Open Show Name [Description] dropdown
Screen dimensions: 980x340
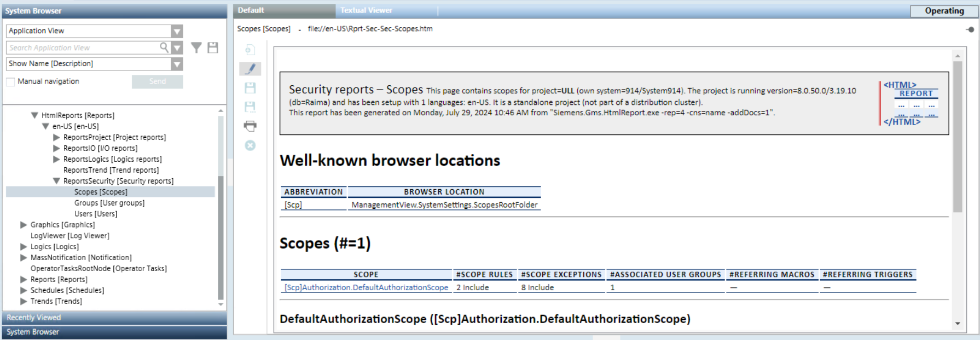(x=177, y=65)
